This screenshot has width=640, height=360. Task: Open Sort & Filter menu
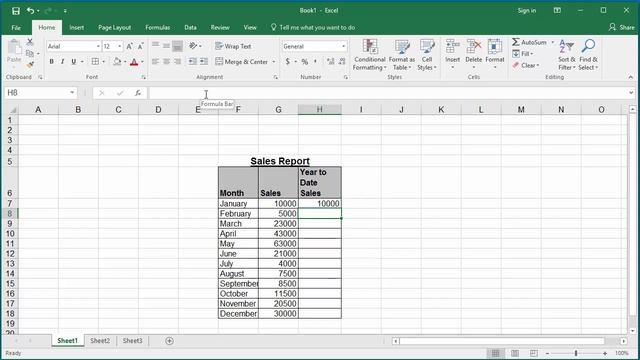point(567,55)
